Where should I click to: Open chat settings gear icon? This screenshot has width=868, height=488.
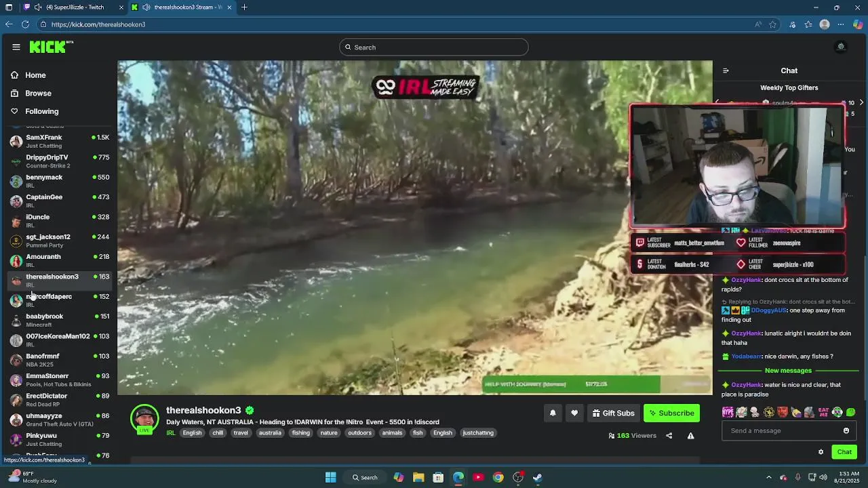tap(821, 452)
